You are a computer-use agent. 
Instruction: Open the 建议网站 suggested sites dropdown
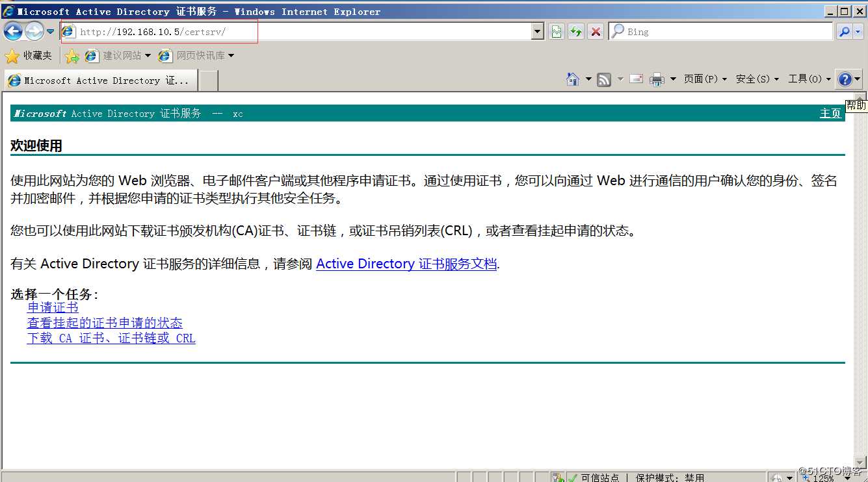tap(118, 56)
